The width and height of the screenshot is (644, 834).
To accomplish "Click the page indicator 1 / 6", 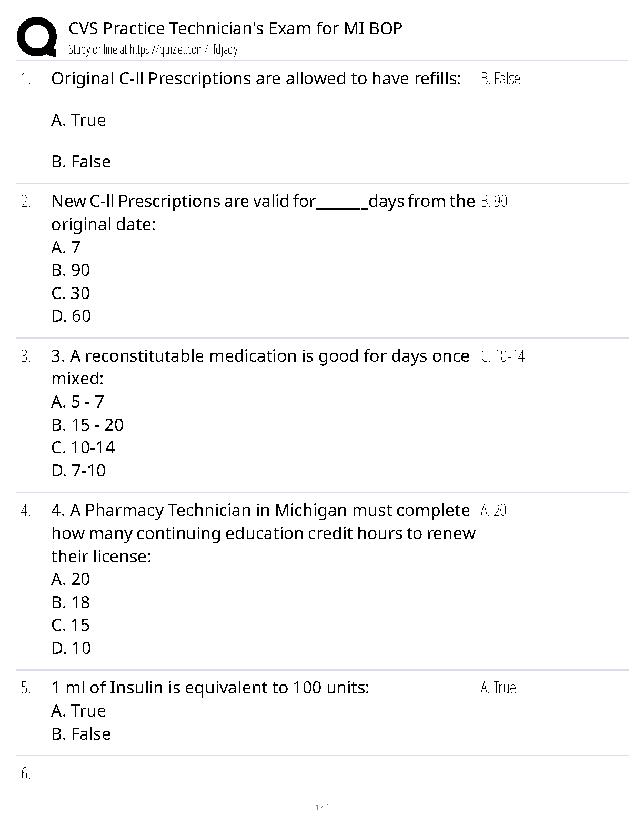I will click(x=322, y=808).
